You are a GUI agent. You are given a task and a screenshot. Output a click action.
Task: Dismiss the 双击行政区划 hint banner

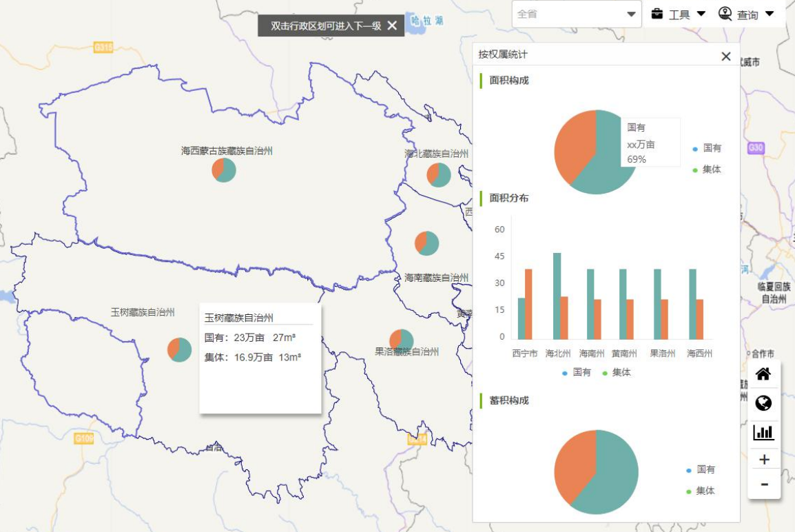click(392, 25)
